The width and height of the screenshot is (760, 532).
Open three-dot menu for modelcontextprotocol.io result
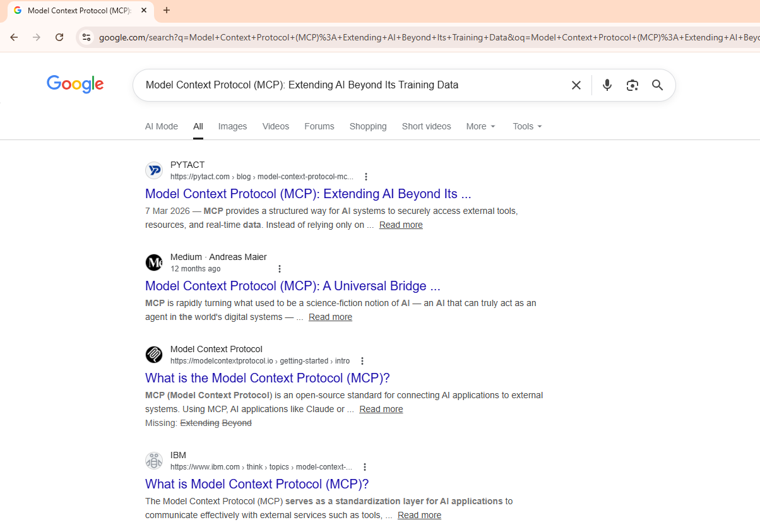click(x=362, y=361)
